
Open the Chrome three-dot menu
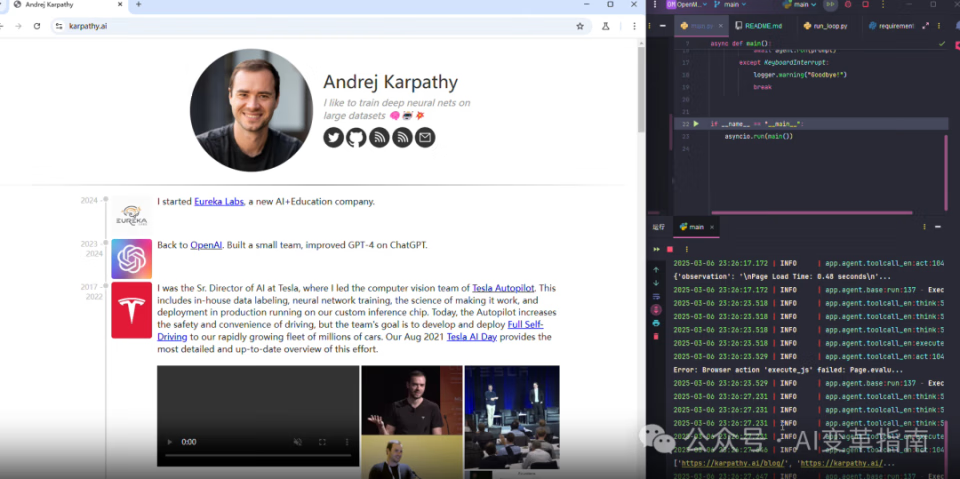pyautogui.click(x=634, y=26)
